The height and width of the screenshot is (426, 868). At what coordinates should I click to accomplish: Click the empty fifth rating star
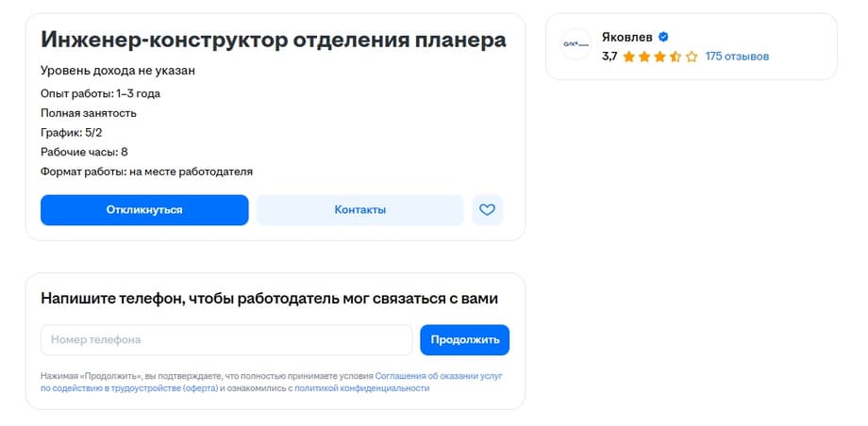pos(692,57)
